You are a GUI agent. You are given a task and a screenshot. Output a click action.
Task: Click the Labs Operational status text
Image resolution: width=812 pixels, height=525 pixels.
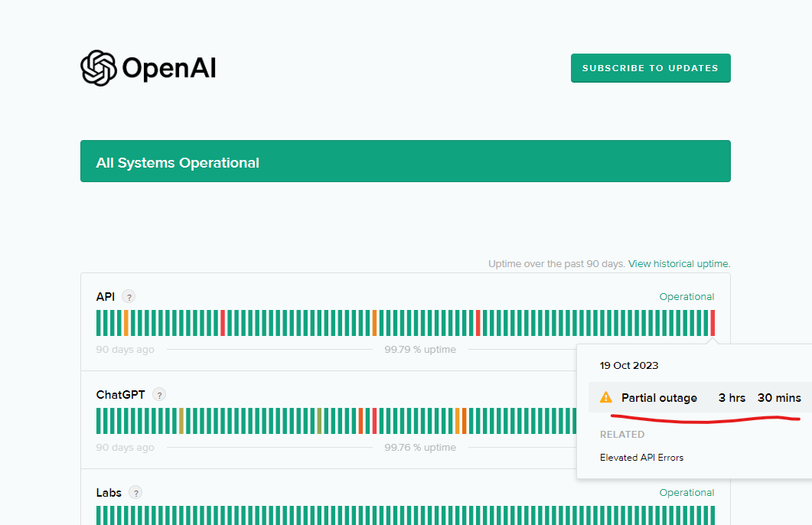click(686, 492)
